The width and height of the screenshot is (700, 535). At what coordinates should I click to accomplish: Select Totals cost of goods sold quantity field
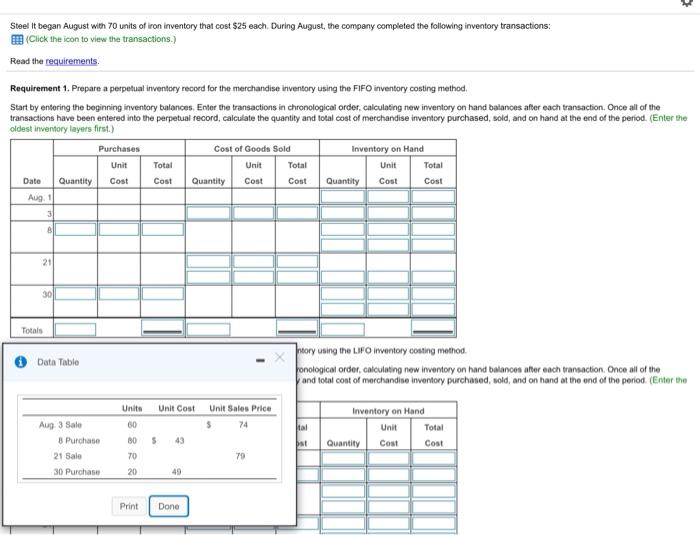coord(208,330)
